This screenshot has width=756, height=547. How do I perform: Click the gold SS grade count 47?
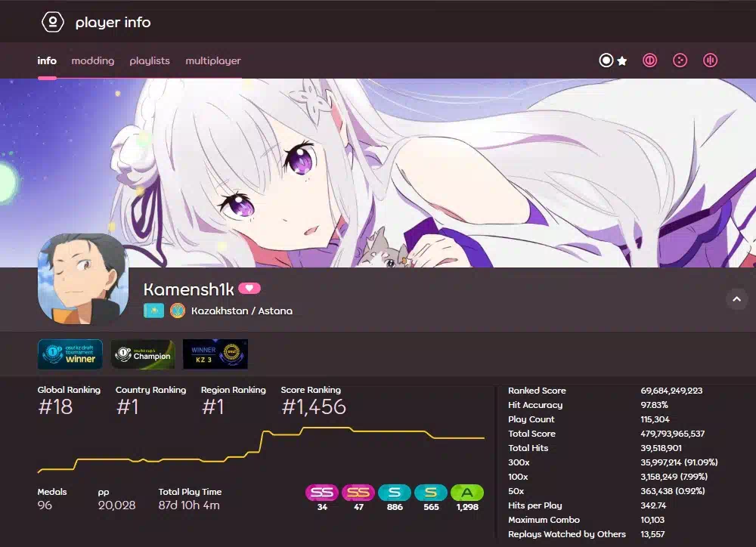(358, 507)
